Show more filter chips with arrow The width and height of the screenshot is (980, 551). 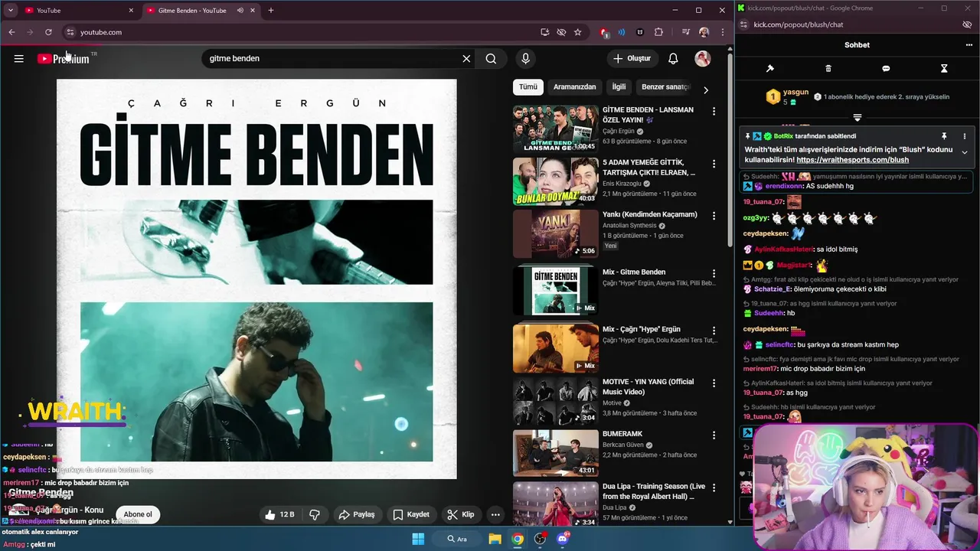click(x=705, y=90)
